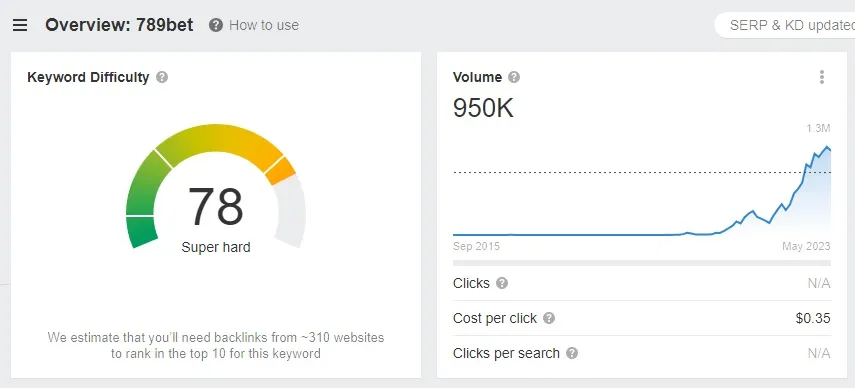Click the Sep 2015 chart axis label
855x388 pixels.
coord(477,246)
